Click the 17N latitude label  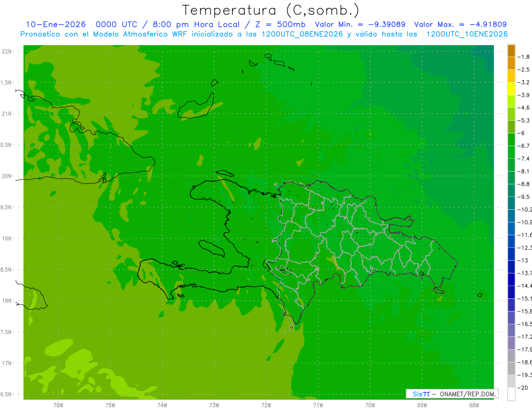click(x=8, y=364)
